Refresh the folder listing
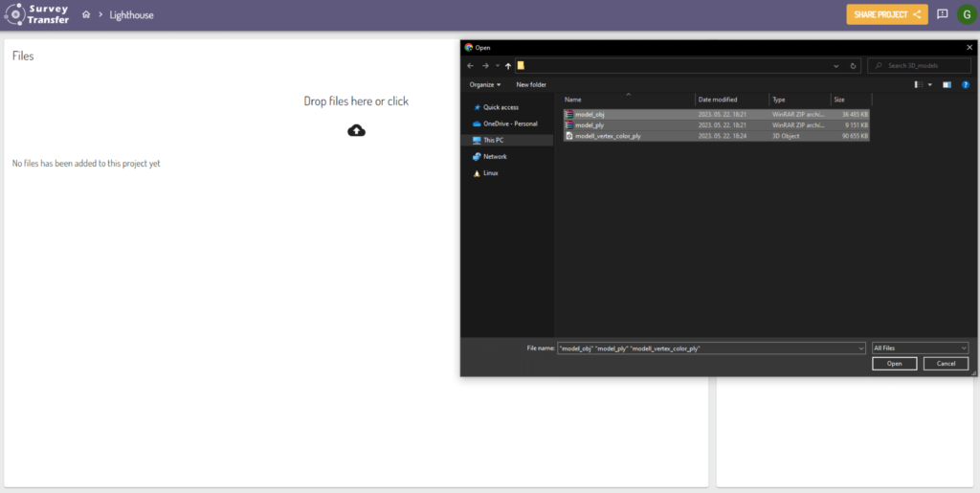Image resolution: width=980 pixels, height=493 pixels. [x=853, y=66]
